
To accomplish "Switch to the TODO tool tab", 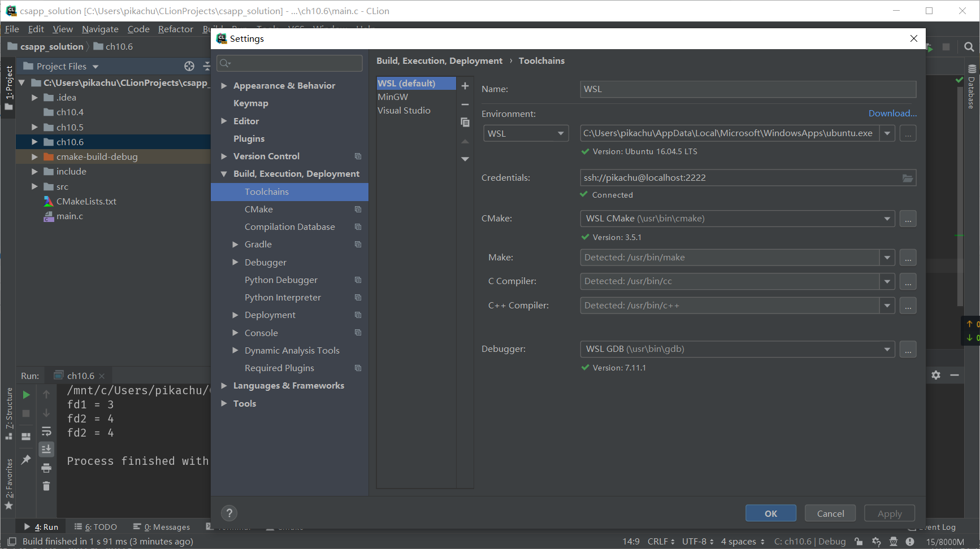I will (96, 527).
